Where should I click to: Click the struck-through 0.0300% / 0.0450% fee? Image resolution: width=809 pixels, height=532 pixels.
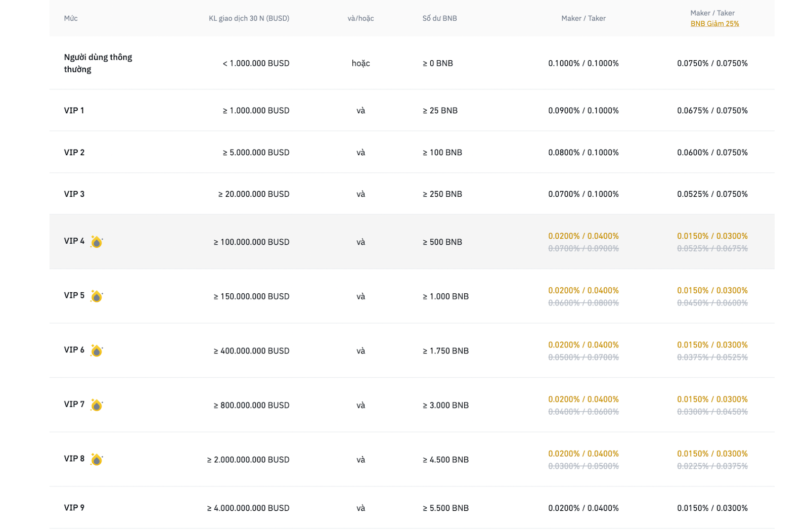tap(712, 412)
